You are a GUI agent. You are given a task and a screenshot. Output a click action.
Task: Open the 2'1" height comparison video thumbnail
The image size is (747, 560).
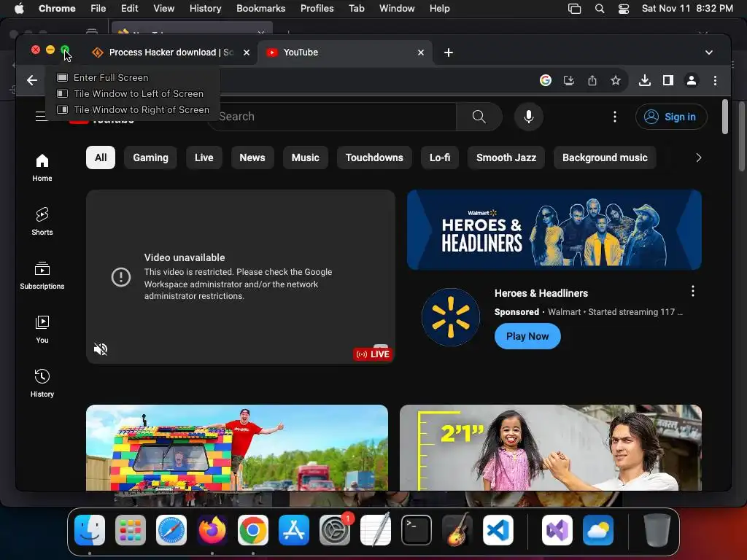click(x=551, y=448)
